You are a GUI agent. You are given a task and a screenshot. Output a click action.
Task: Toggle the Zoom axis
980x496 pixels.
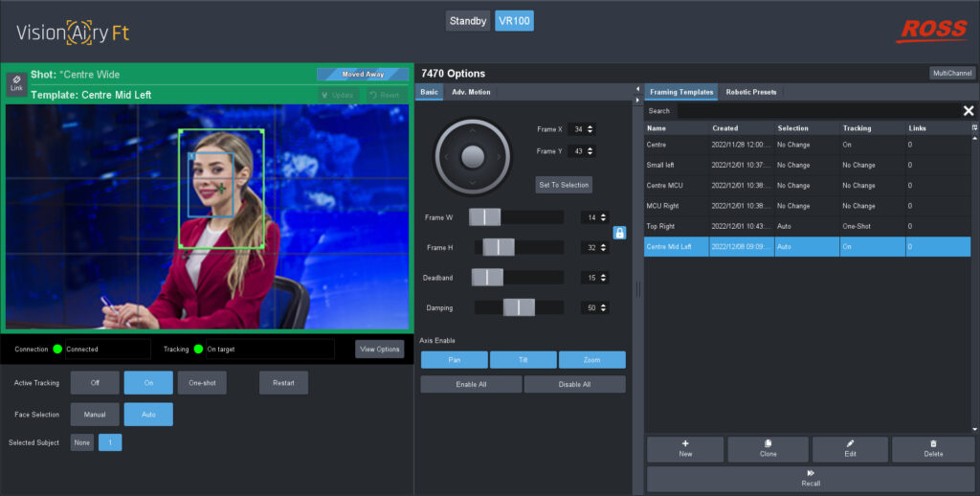pos(591,360)
